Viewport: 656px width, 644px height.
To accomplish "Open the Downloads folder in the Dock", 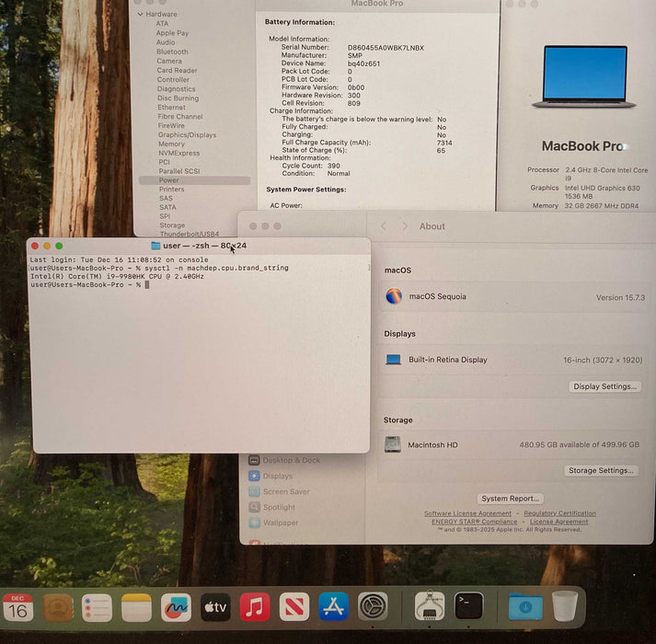I will pos(526,606).
